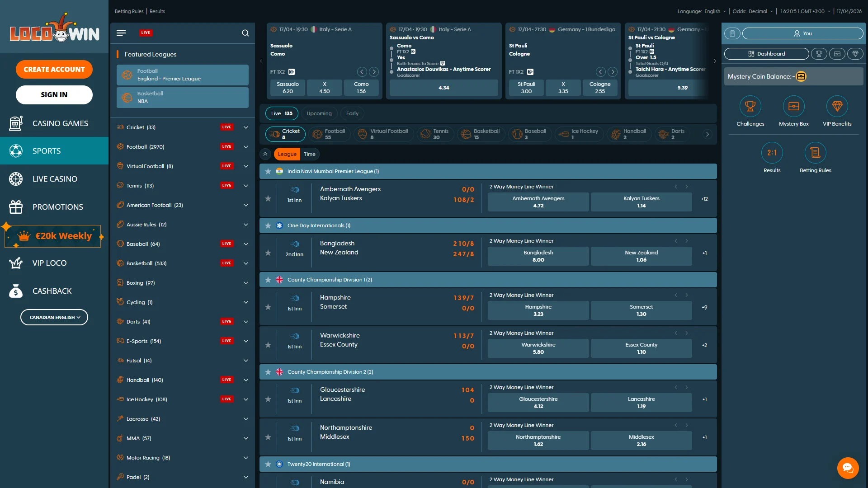Favorite the Ambernath Avengers match

tap(268, 198)
